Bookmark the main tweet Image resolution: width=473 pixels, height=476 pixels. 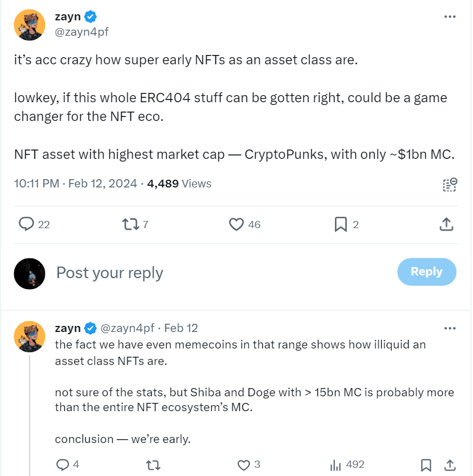pyautogui.click(x=341, y=224)
